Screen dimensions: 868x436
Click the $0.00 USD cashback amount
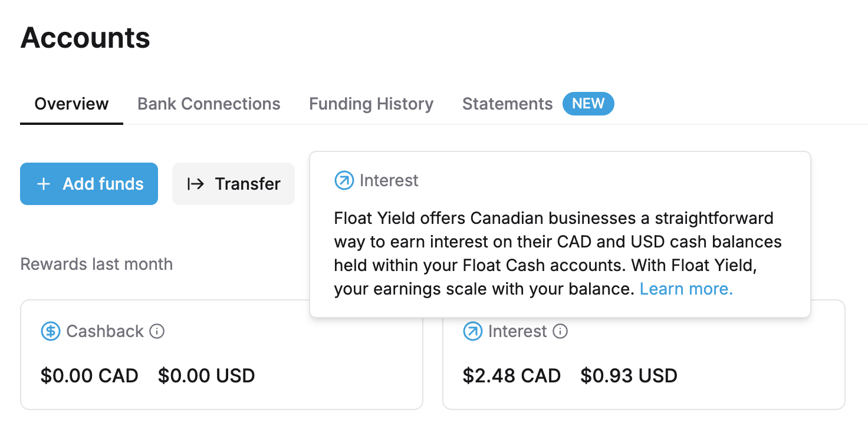tap(206, 375)
